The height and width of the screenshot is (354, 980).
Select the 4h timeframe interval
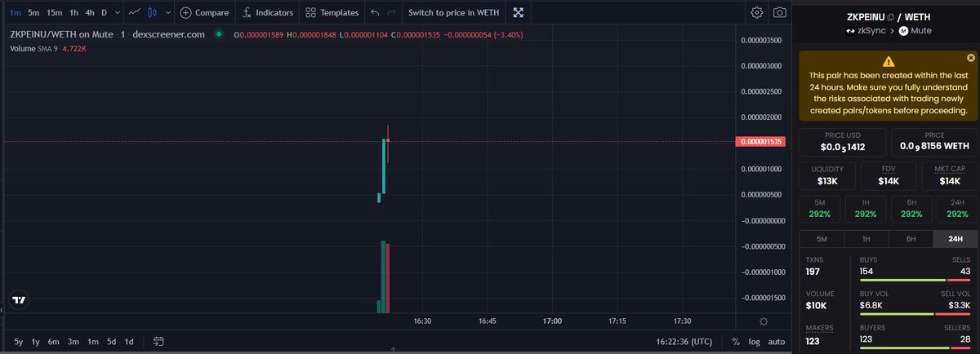coord(90,13)
